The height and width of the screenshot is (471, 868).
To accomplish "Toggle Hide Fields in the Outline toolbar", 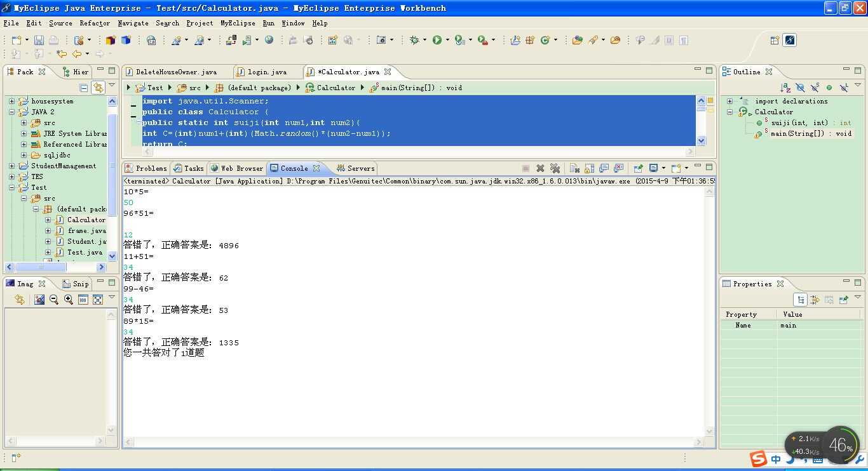I will click(800, 88).
